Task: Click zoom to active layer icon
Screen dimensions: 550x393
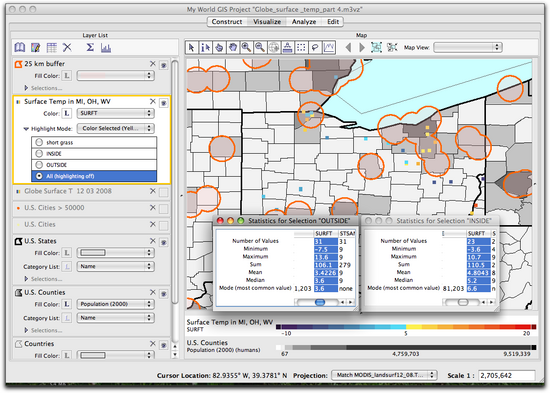Action: click(x=392, y=47)
